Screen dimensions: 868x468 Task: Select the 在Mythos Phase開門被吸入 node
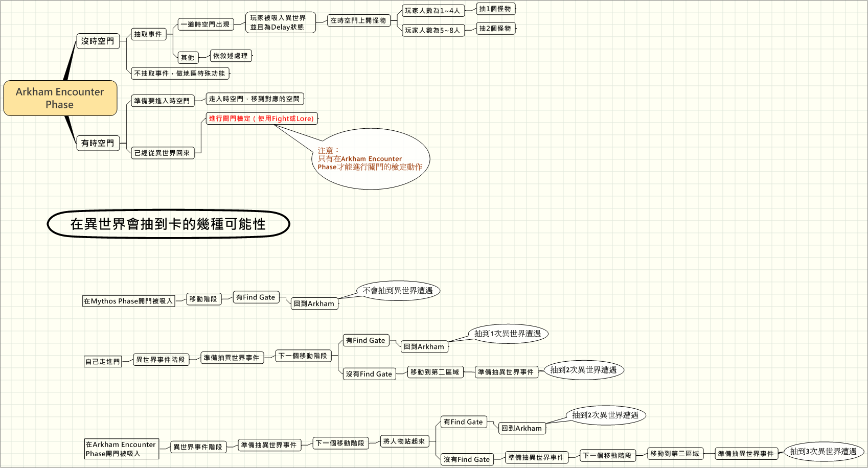pos(129,301)
